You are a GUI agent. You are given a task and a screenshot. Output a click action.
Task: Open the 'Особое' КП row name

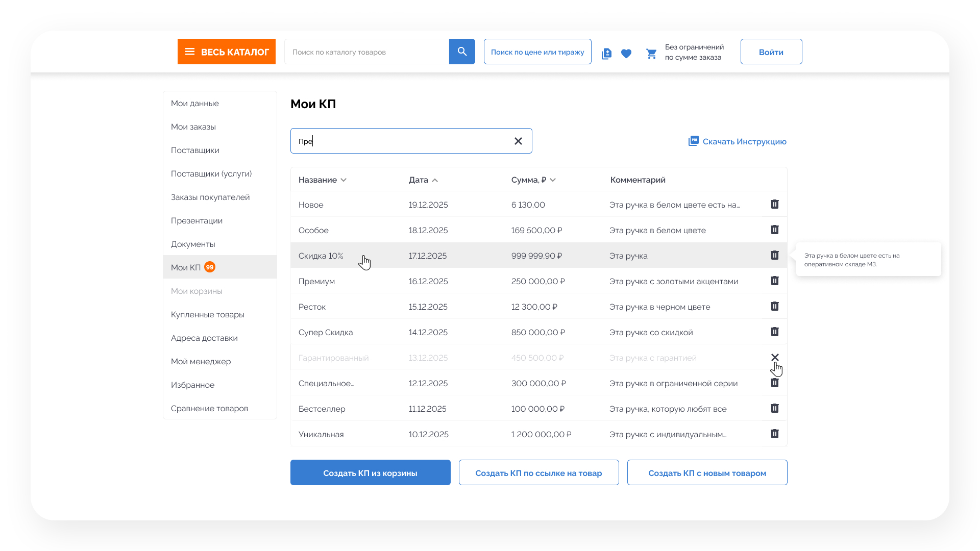[313, 230]
